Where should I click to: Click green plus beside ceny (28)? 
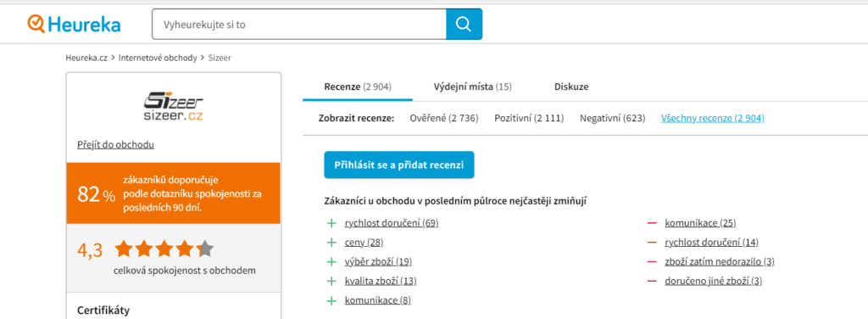(x=331, y=243)
